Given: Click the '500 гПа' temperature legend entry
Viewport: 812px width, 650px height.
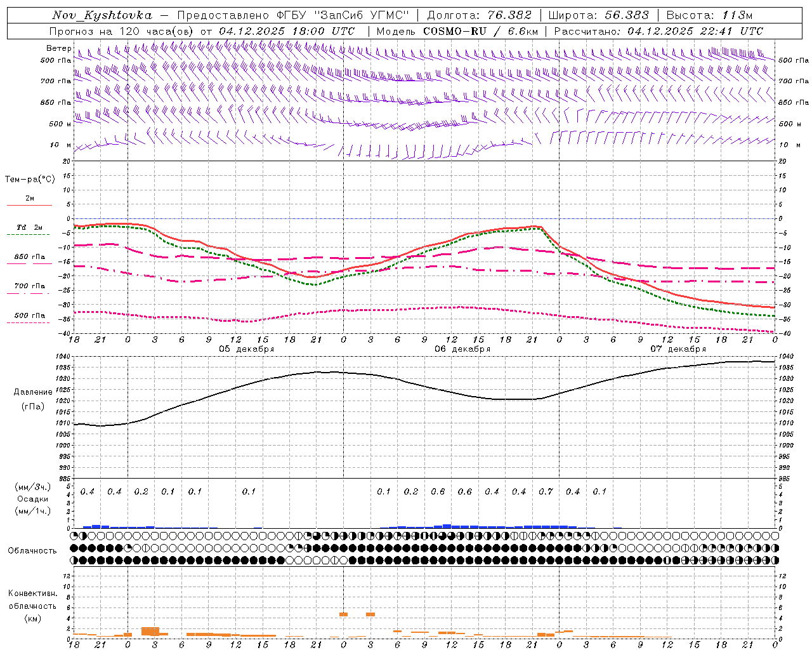Looking at the screenshot, I should click(x=30, y=315).
